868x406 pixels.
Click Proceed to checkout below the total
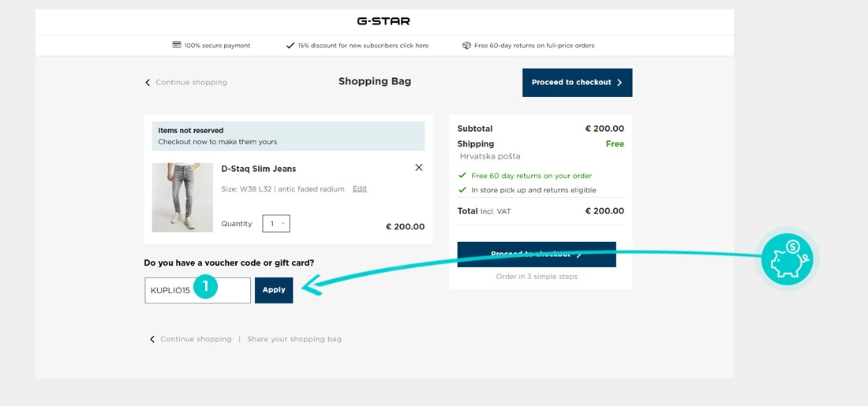point(537,255)
